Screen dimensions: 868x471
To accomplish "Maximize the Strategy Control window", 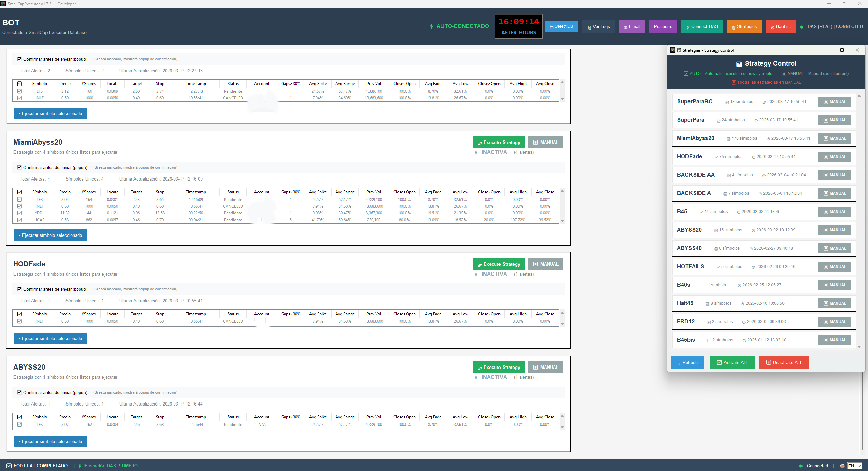I will [842, 50].
